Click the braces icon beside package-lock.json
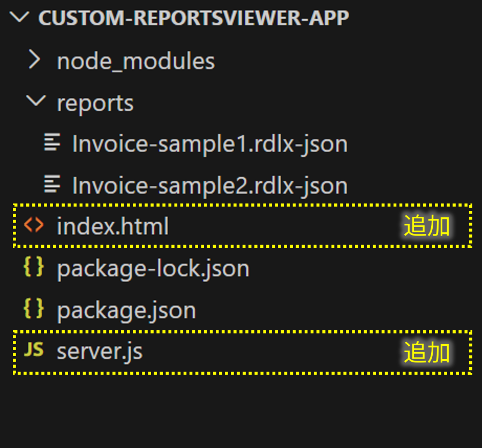482x448 pixels. click(x=34, y=267)
